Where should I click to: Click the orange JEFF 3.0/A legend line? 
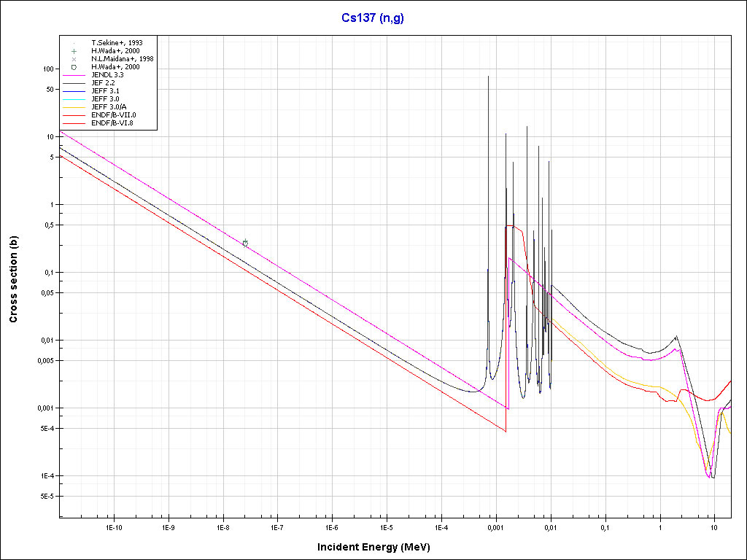tap(74, 106)
